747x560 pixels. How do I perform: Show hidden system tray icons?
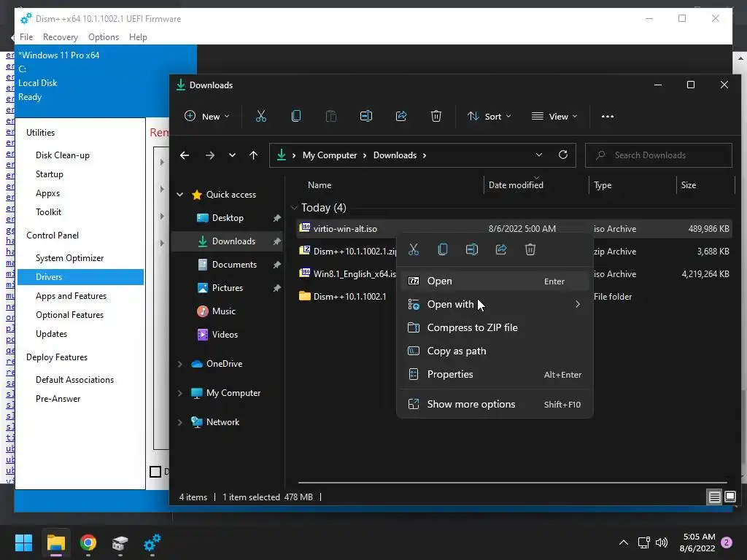point(623,542)
